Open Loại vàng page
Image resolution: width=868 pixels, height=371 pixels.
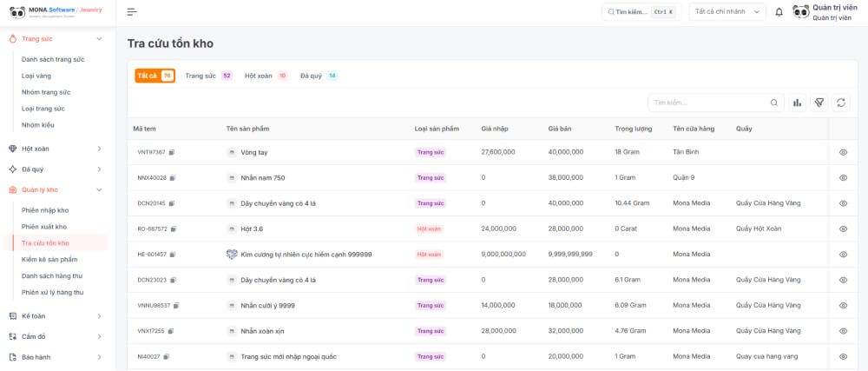pyautogui.click(x=36, y=76)
